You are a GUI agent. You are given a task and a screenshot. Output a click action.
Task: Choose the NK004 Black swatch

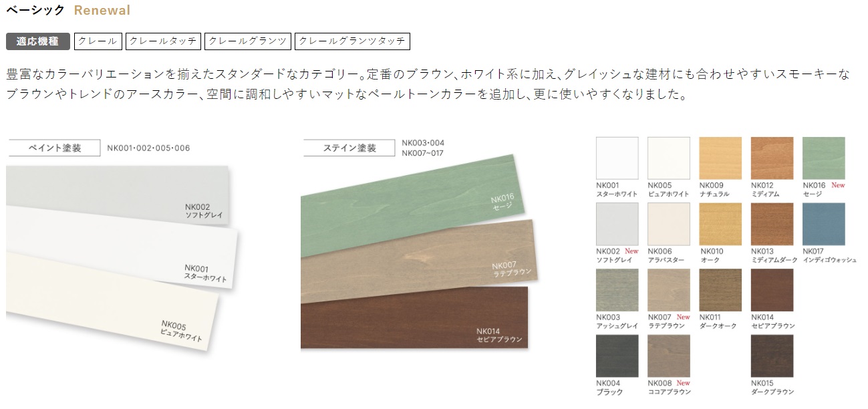617,356
